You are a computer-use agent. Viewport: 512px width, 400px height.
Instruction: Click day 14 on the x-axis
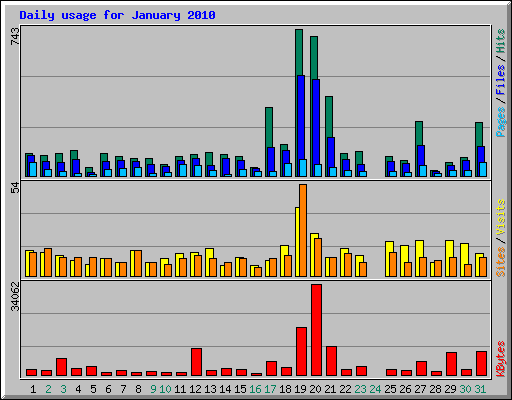tap(225, 389)
